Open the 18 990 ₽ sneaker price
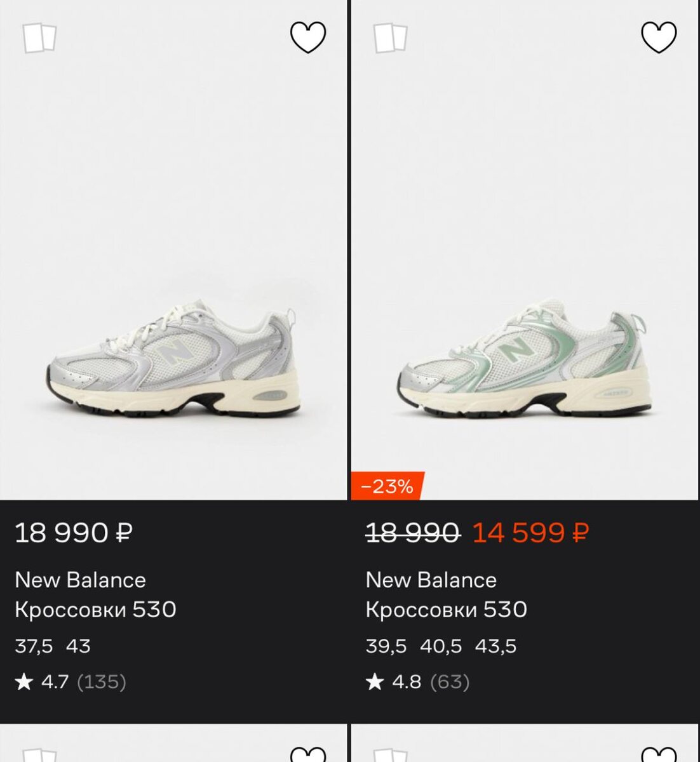700x762 pixels. coord(74,533)
